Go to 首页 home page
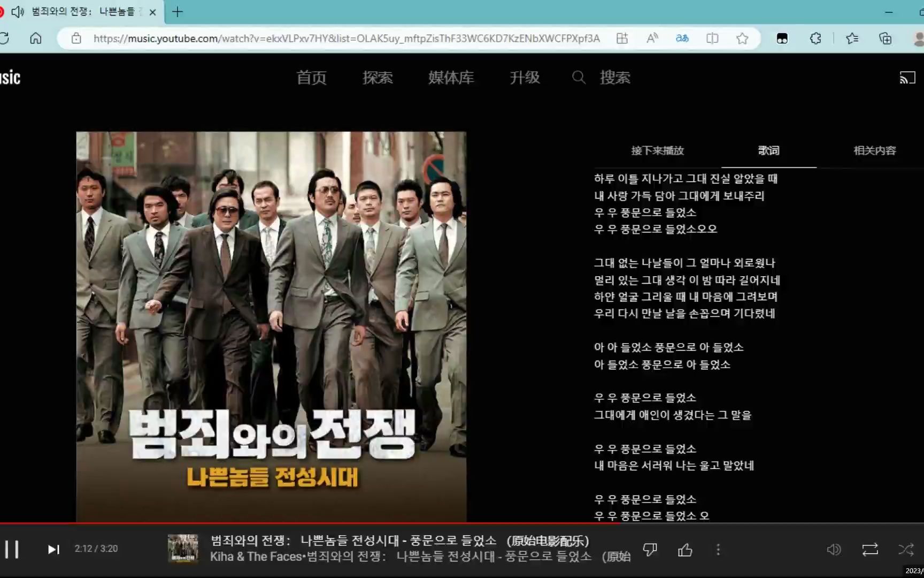Screen dimensions: 924x578 312,78
